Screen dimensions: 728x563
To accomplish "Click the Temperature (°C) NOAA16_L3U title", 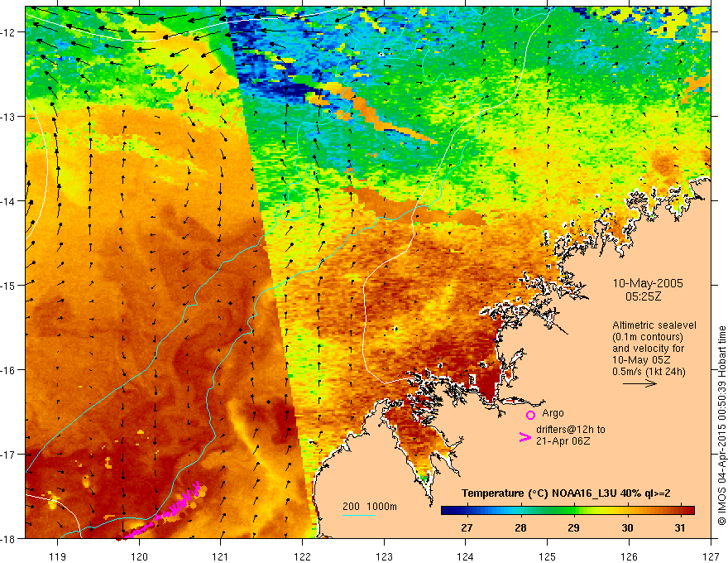I will point(566,493).
